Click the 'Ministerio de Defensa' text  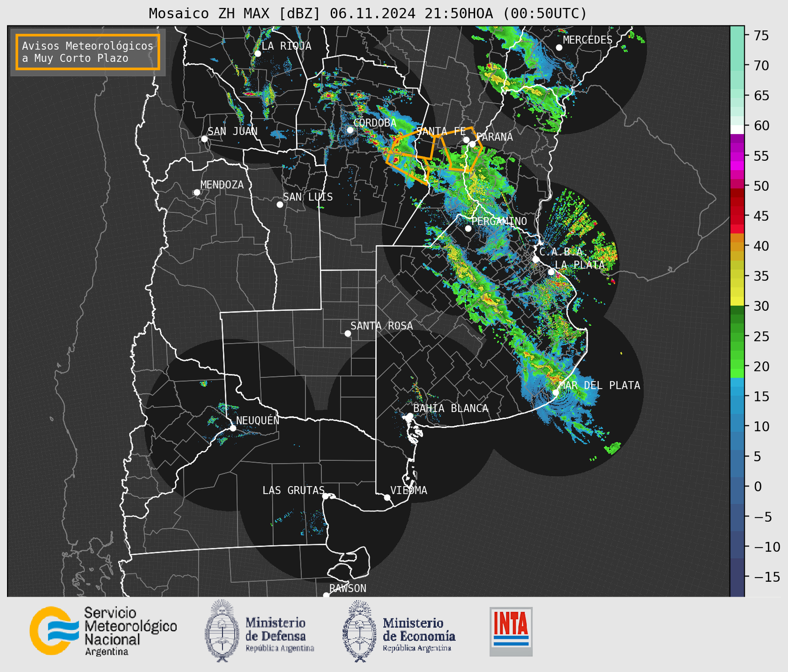[276, 629]
